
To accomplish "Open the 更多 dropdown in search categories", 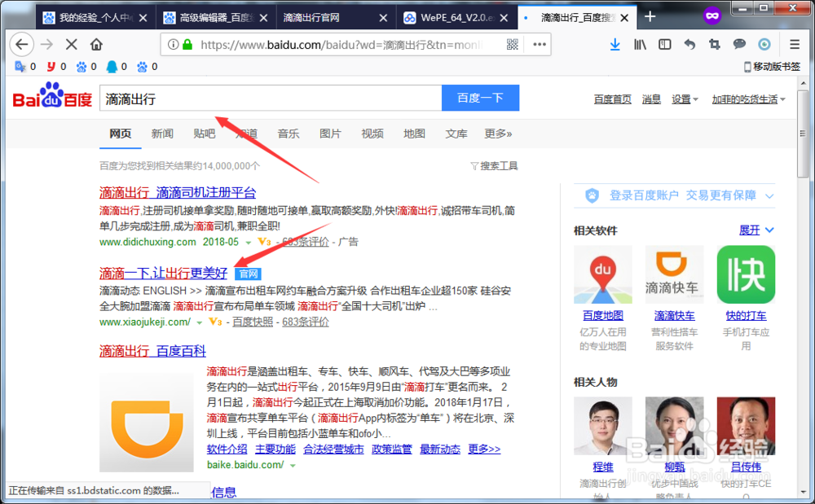I will tap(497, 134).
